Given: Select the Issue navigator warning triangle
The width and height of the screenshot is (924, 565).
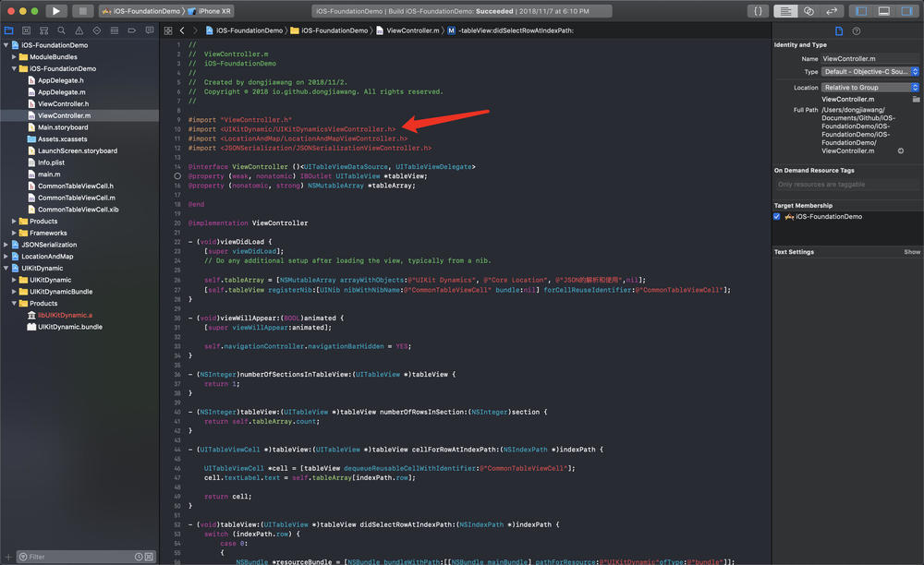Looking at the screenshot, I should point(79,30).
